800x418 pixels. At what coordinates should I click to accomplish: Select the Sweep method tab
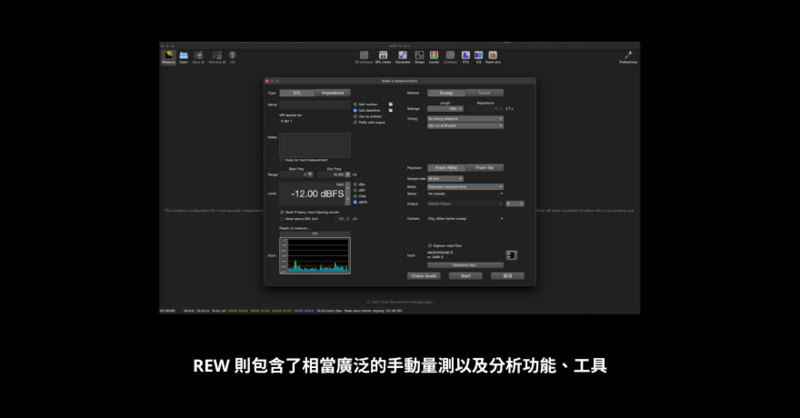tap(446, 92)
